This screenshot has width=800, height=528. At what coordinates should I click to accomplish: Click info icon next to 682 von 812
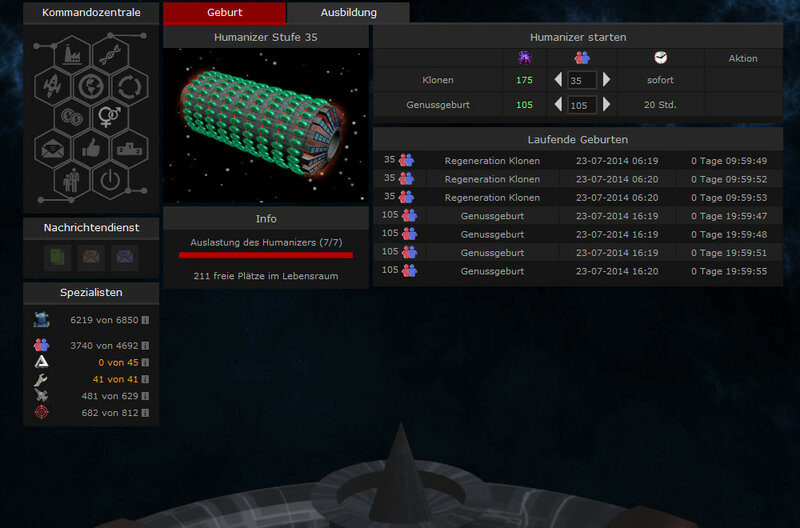[145, 413]
